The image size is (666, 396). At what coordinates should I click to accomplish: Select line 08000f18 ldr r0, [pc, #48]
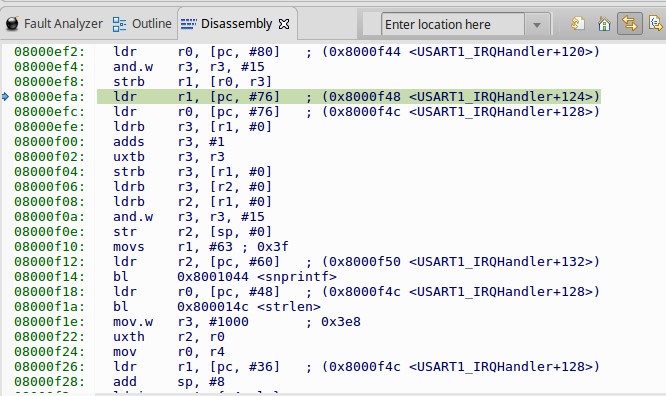click(306, 292)
